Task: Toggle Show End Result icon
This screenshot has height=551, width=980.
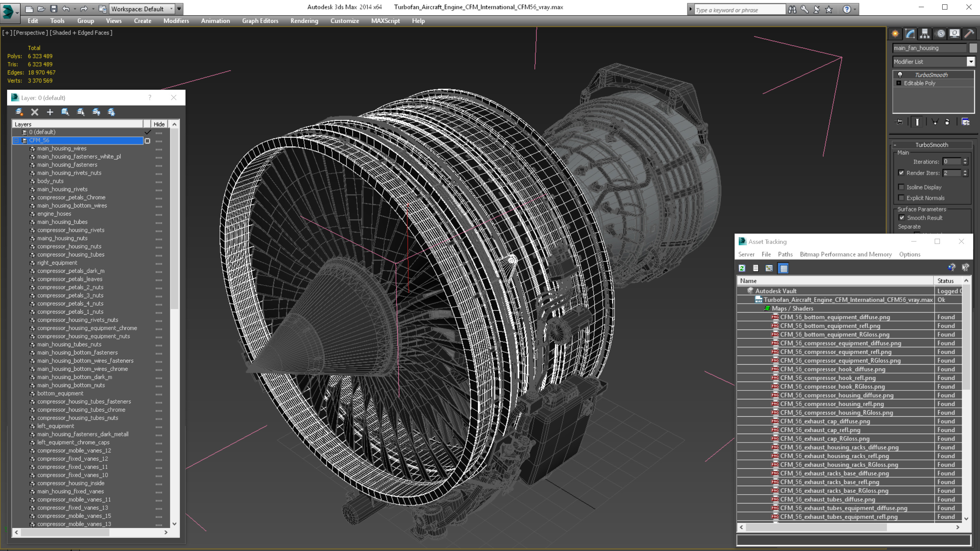Action: [x=917, y=122]
